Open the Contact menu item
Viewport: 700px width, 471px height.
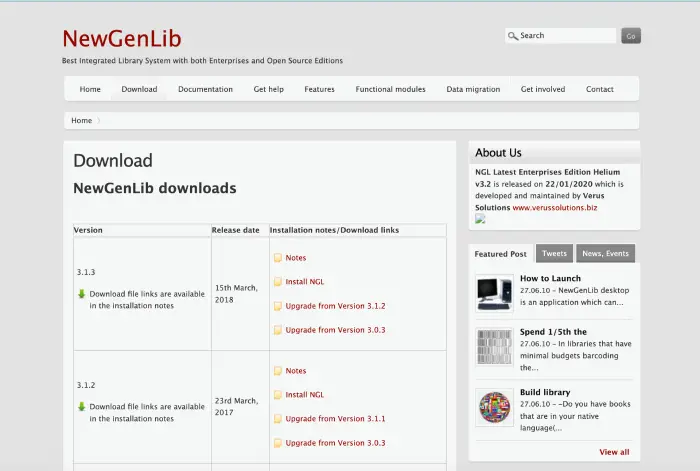(600, 89)
